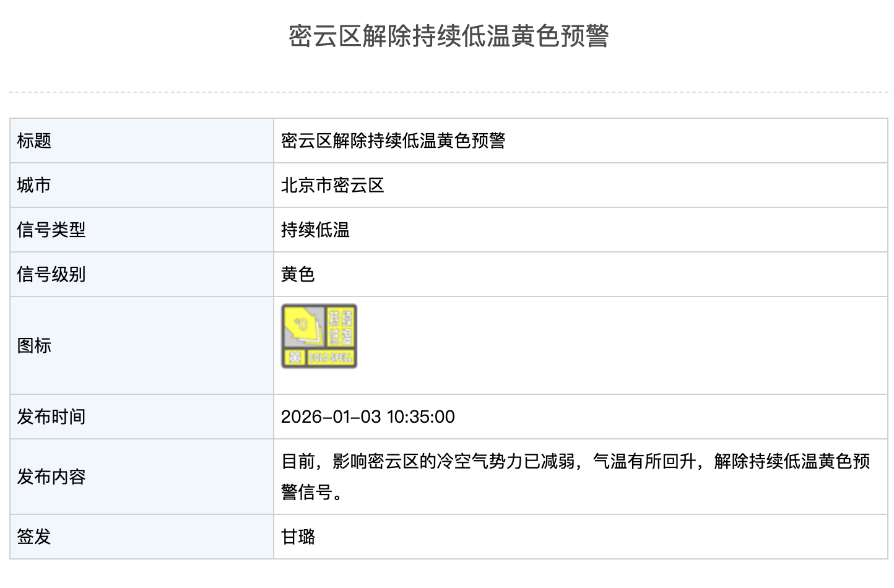Click the signal type value 持续低温
894x588 pixels.
[315, 230]
